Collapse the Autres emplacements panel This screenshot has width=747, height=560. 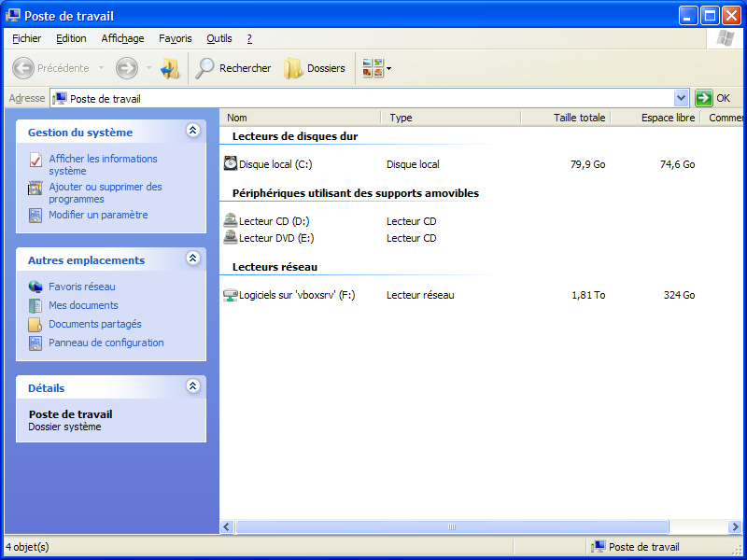193,259
